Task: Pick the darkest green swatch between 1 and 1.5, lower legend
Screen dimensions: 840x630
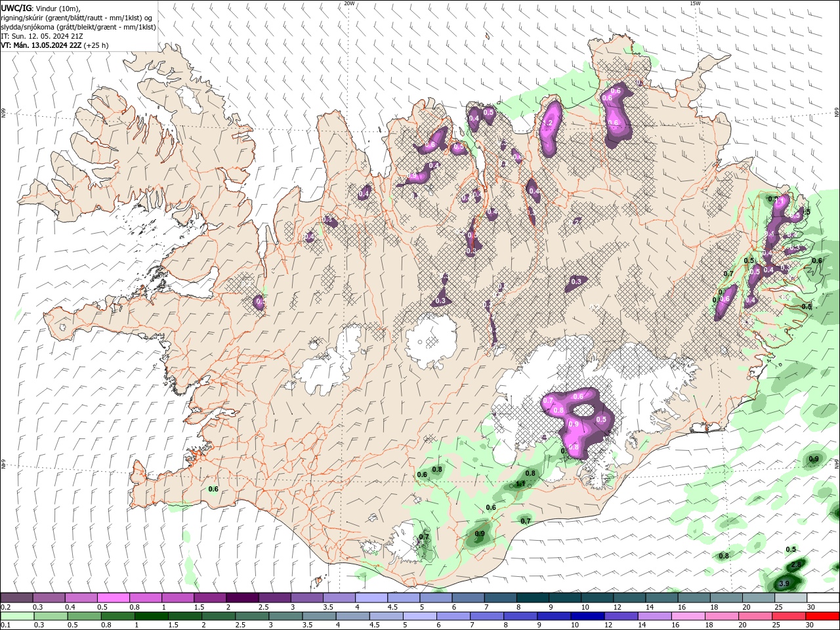Action: pos(151,617)
